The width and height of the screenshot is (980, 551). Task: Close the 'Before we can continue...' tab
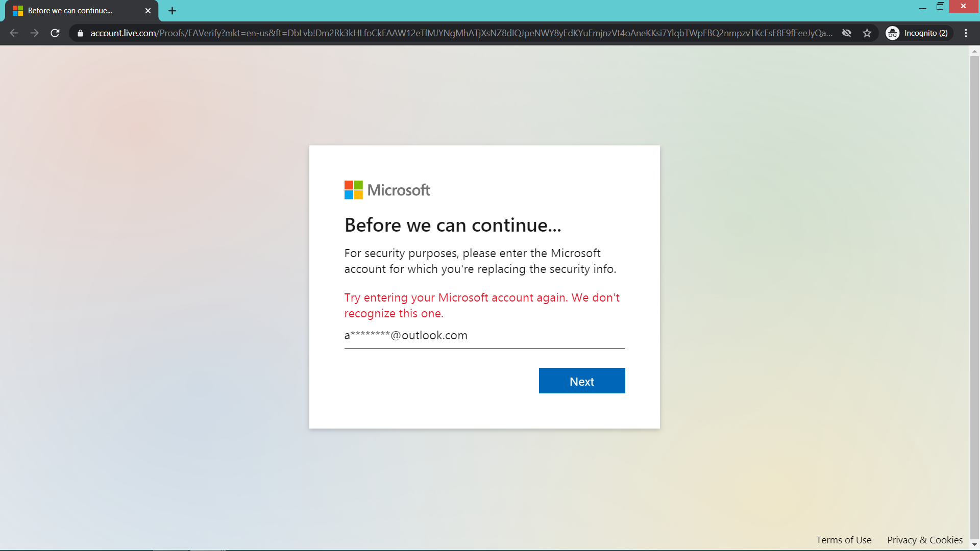(x=148, y=11)
